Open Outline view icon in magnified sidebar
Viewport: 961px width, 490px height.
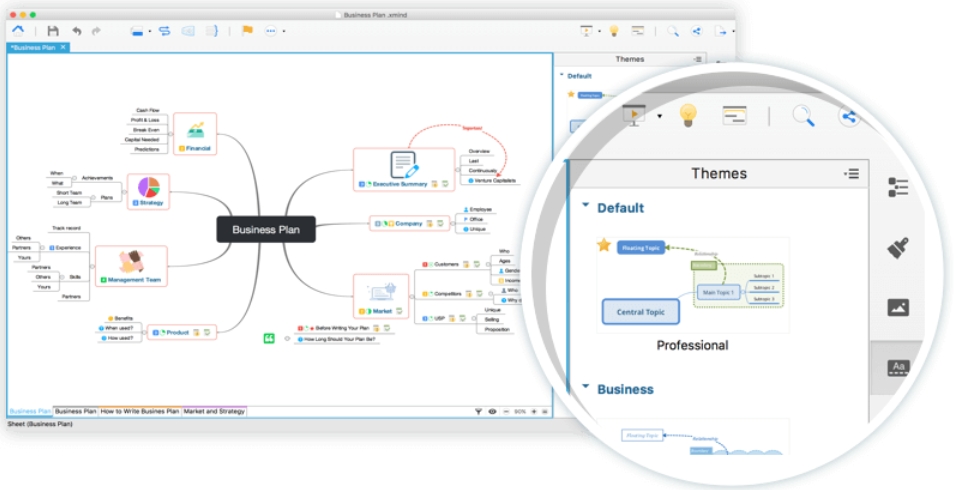(898, 187)
